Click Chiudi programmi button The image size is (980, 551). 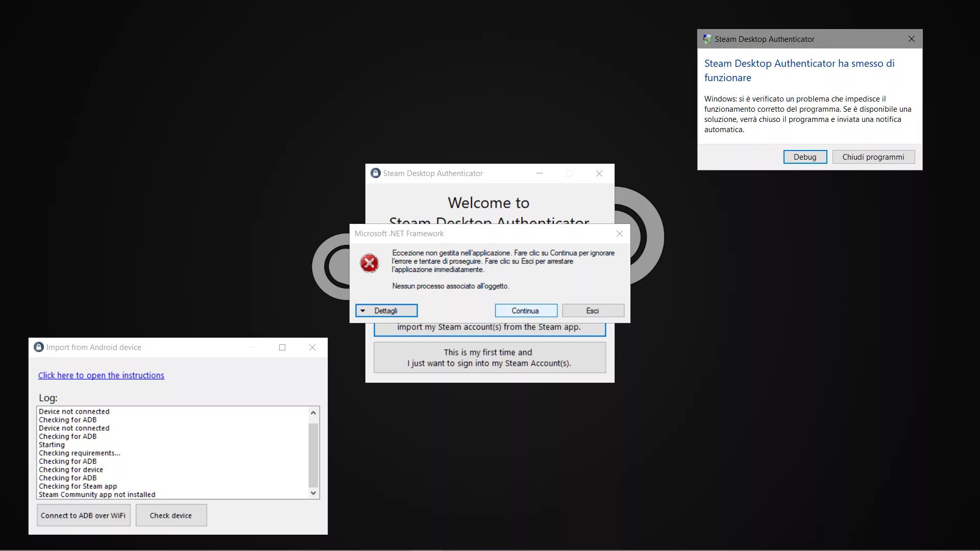(x=873, y=157)
